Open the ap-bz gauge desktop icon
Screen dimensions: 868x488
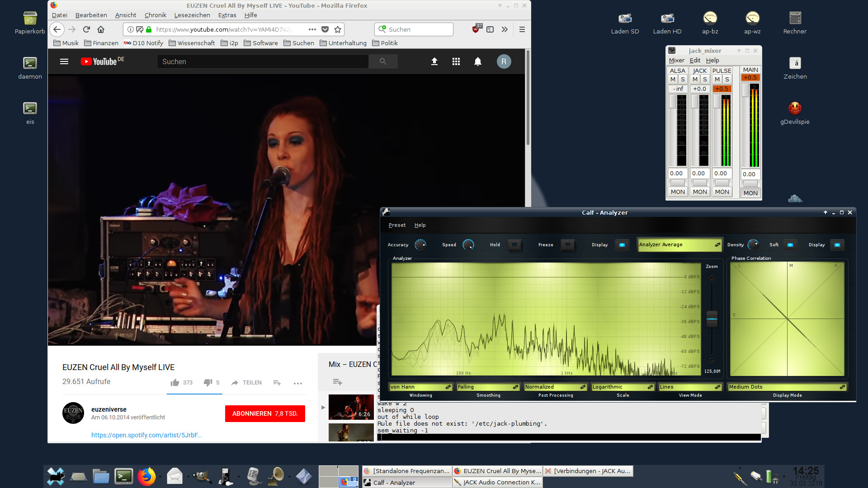710,23
